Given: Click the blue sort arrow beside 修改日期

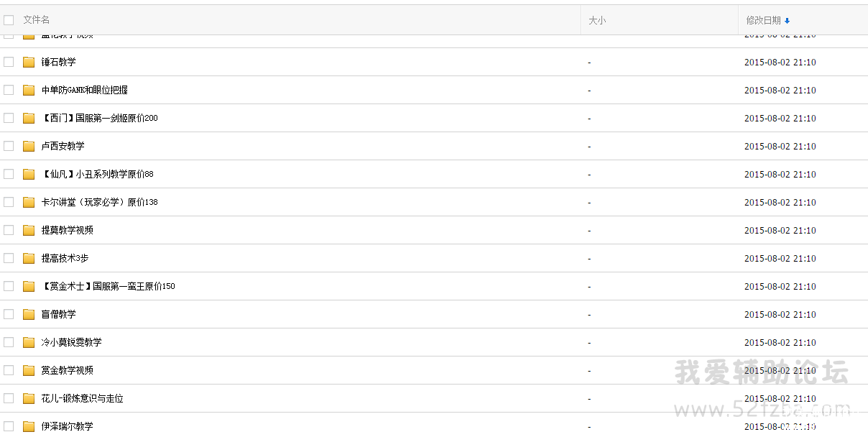Looking at the screenshot, I should pyautogui.click(x=788, y=21).
